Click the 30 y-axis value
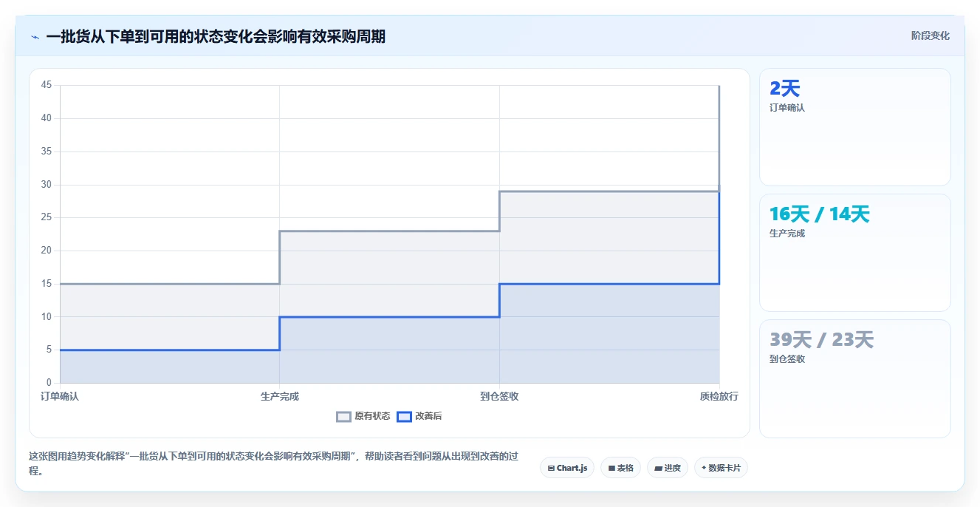Screen dimensions: 980x507 (47, 184)
